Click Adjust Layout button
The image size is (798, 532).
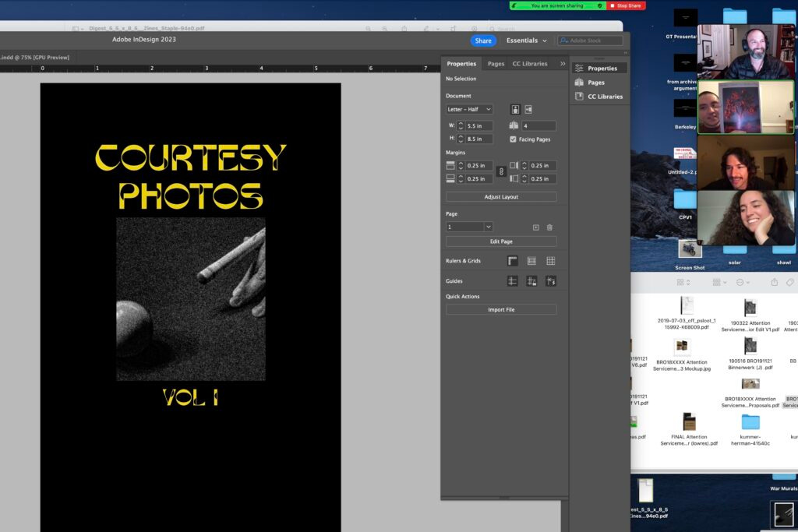(501, 197)
